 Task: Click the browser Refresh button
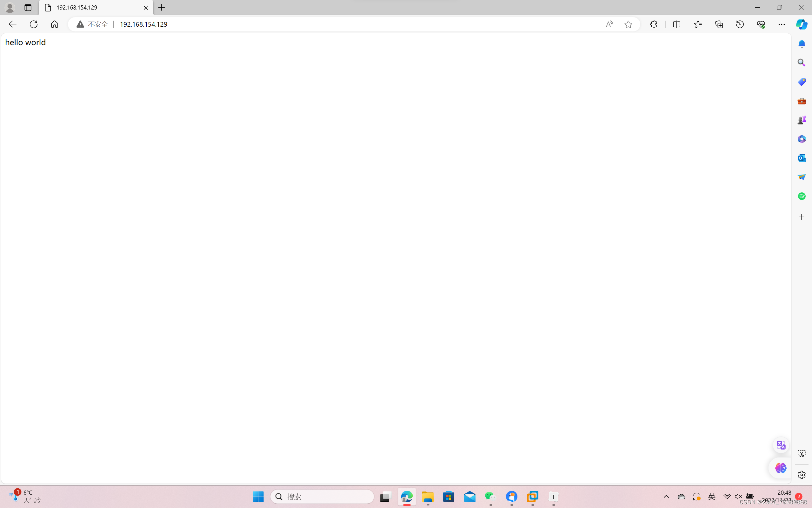[34, 24]
